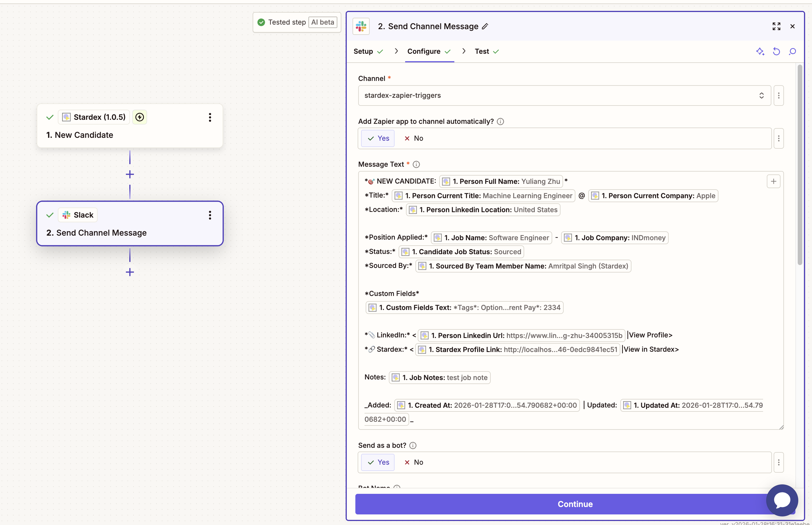Add a step between Stardex and Slack
812x525 pixels.
(x=130, y=174)
